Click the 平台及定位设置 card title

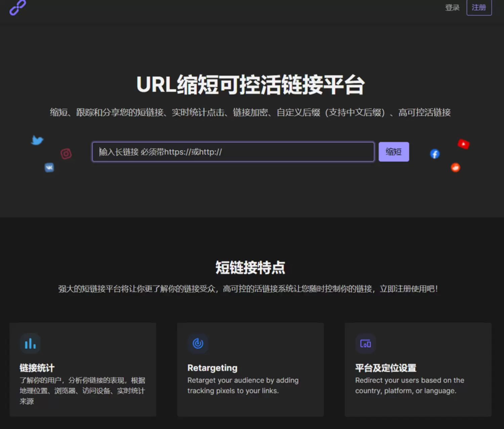coord(386,368)
